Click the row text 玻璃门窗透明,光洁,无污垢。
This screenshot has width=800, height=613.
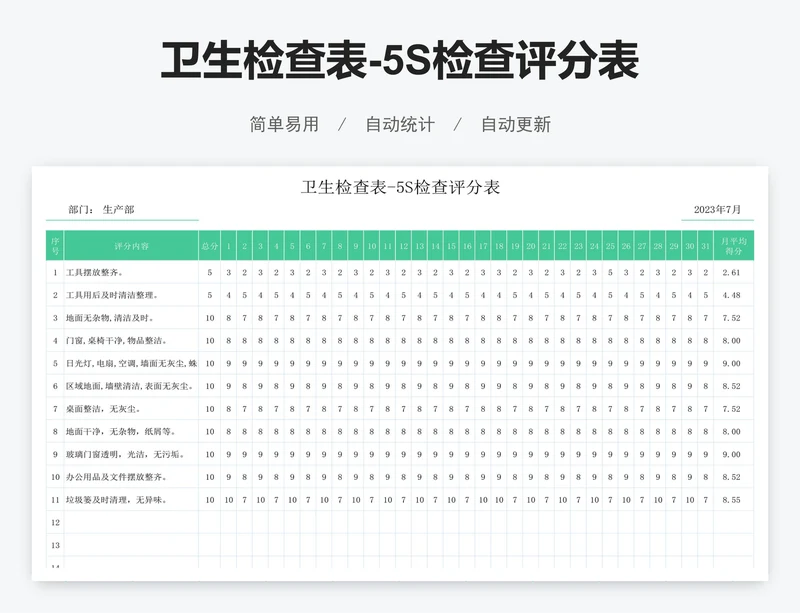(125, 454)
